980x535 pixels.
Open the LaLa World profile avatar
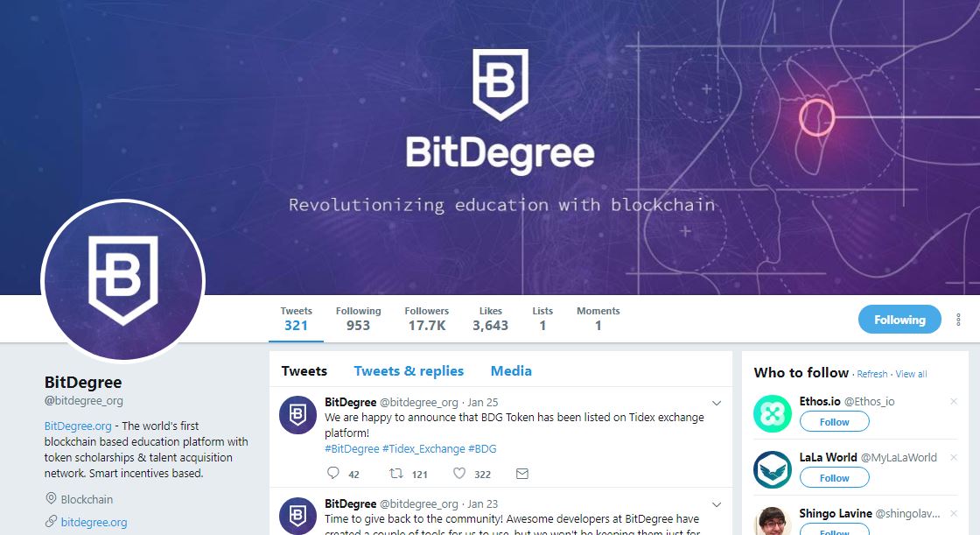(773, 469)
